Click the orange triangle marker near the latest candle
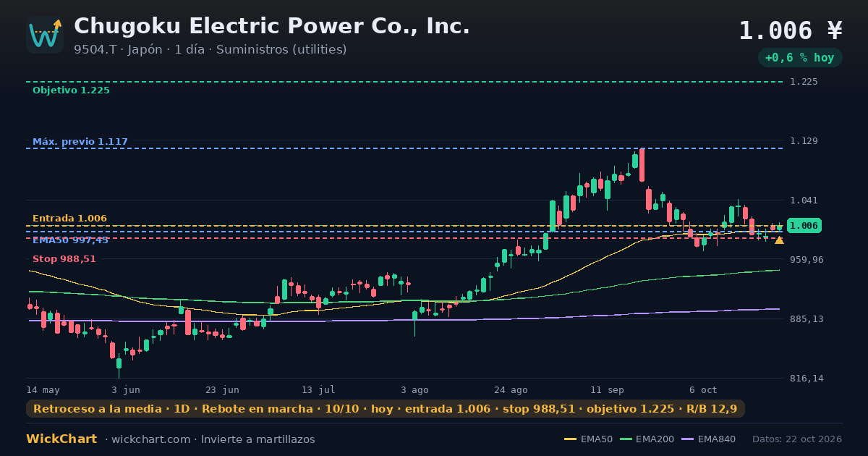 tap(779, 240)
